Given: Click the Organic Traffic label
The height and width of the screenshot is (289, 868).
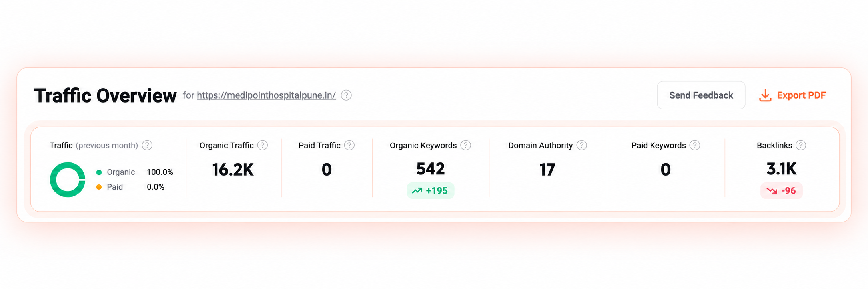Looking at the screenshot, I should point(227,146).
